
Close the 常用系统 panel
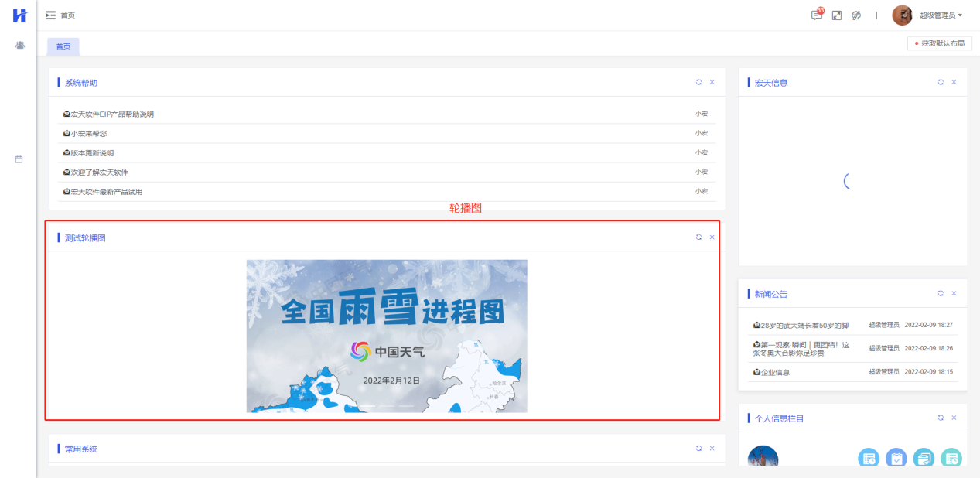point(712,448)
